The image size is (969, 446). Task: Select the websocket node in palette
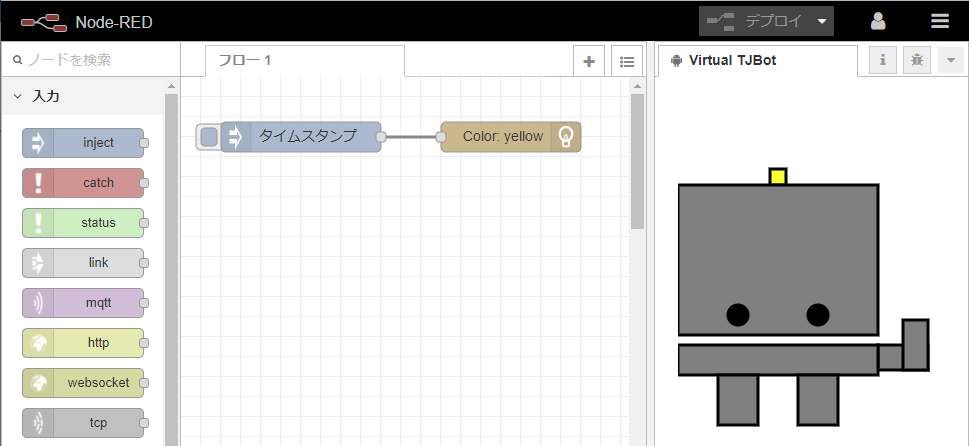[83, 382]
